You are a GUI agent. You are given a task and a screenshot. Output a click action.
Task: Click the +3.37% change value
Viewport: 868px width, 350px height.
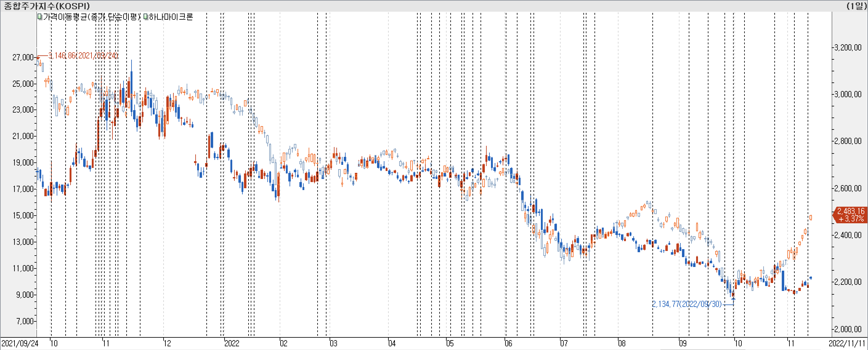[851, 218]
